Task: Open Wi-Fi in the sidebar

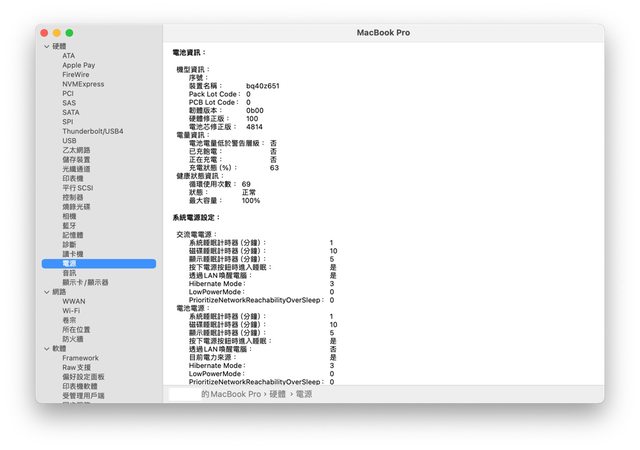Action: (71, 311)
